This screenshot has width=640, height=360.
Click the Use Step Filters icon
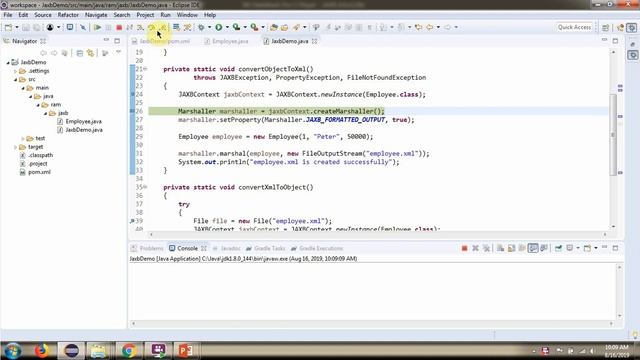[x=187, y=27]
